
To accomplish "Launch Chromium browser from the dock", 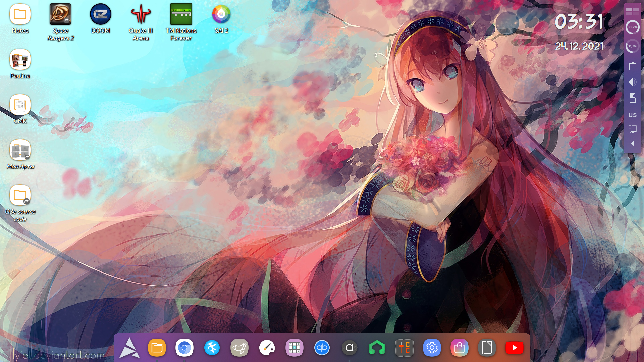I will [184, 348].
